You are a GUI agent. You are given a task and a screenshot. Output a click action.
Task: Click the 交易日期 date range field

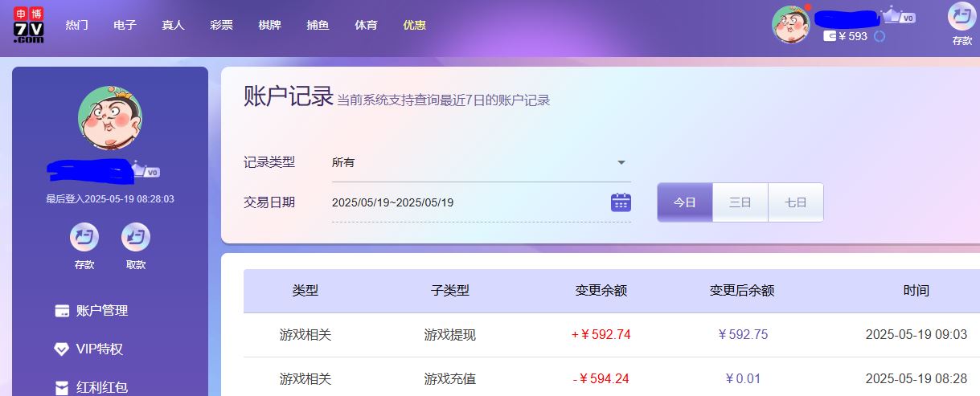tap(466, 202)
